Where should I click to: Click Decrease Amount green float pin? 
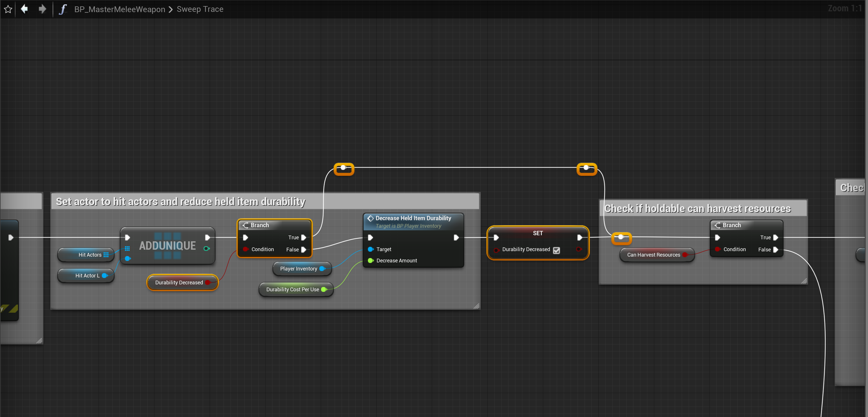370,260
